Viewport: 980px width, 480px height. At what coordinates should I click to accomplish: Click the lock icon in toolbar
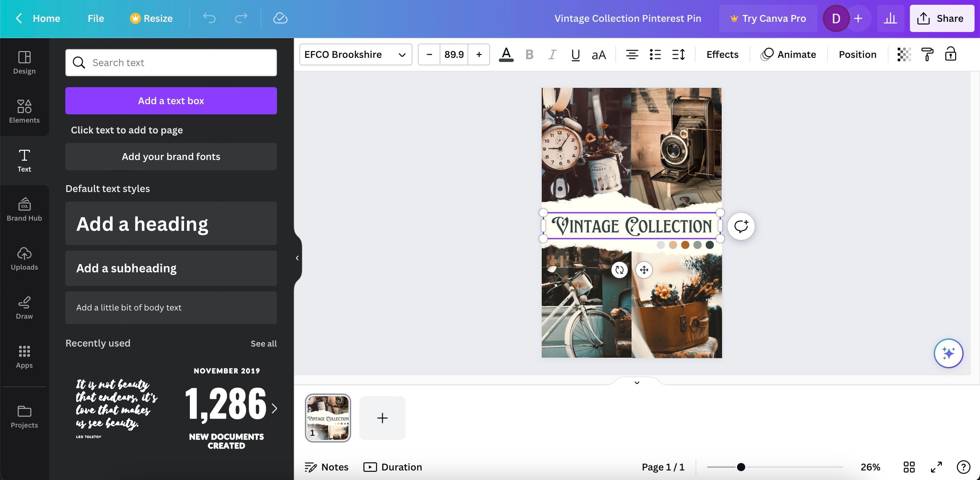(950, 54)
